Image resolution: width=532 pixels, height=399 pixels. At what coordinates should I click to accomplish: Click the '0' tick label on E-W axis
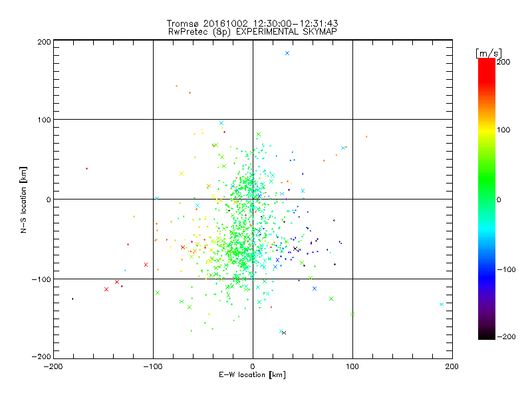pyautogui.click(x=253, y=366)
